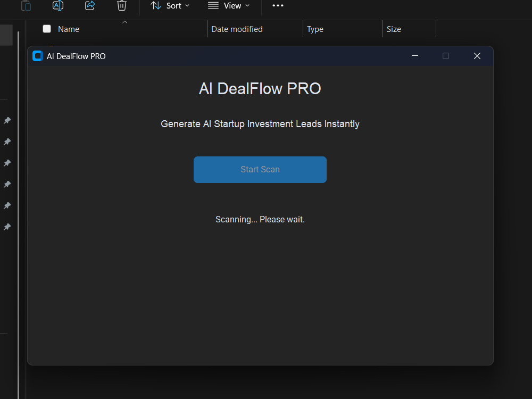Image resolution: width=532 pixels, height=399 pixels.
Task: Start the AI DealFlow scan
Action: (260, 170)
